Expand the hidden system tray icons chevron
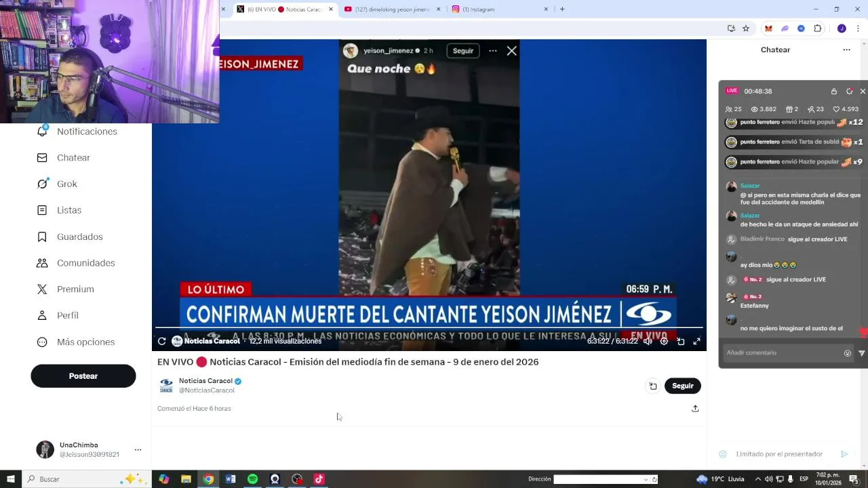This screenshot has width=868, height=488. (758, 479)
